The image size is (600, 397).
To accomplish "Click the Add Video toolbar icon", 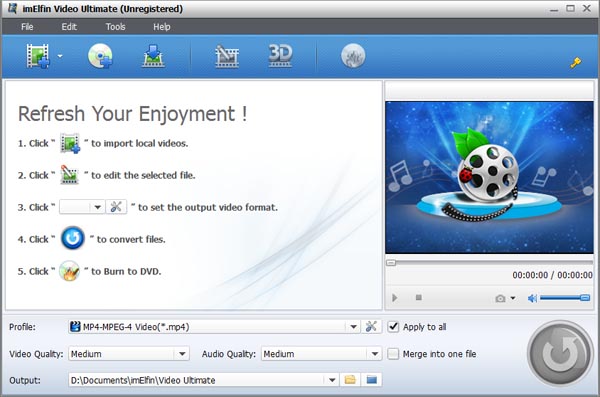I will click(x=38, y=56).
